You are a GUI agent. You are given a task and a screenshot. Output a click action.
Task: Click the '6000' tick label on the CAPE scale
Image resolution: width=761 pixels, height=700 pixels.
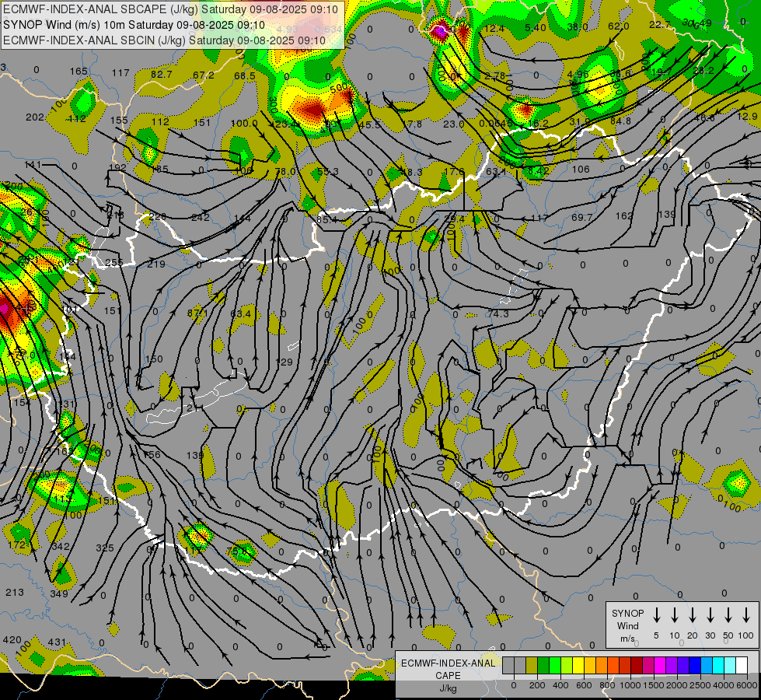point(746,685)
